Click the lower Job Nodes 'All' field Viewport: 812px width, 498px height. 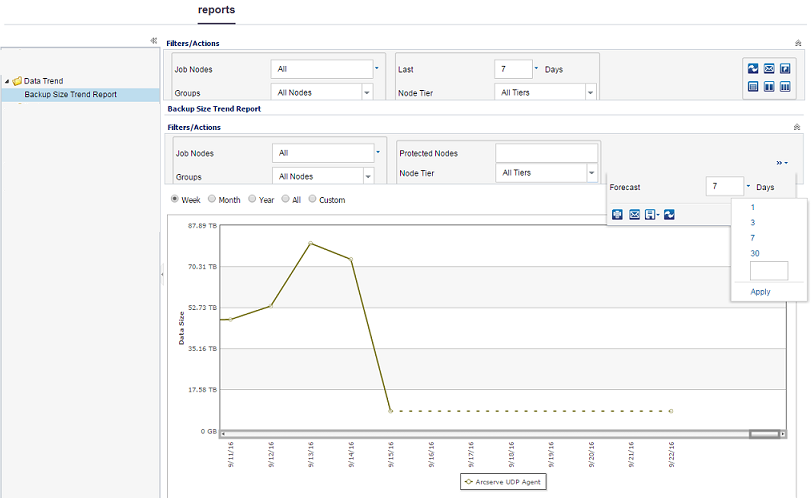click(323, 153)
